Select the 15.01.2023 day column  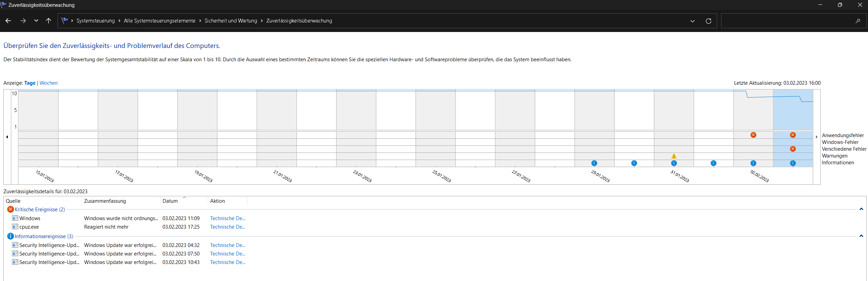point(38,128)
